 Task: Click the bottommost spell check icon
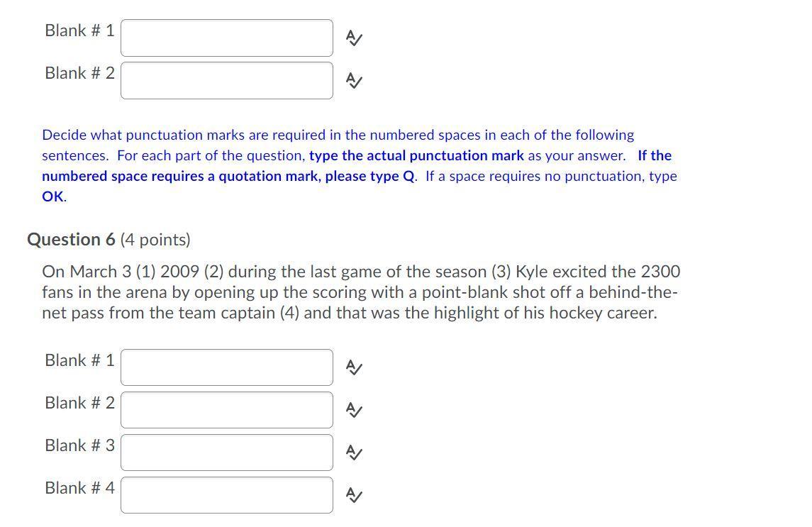352,495
